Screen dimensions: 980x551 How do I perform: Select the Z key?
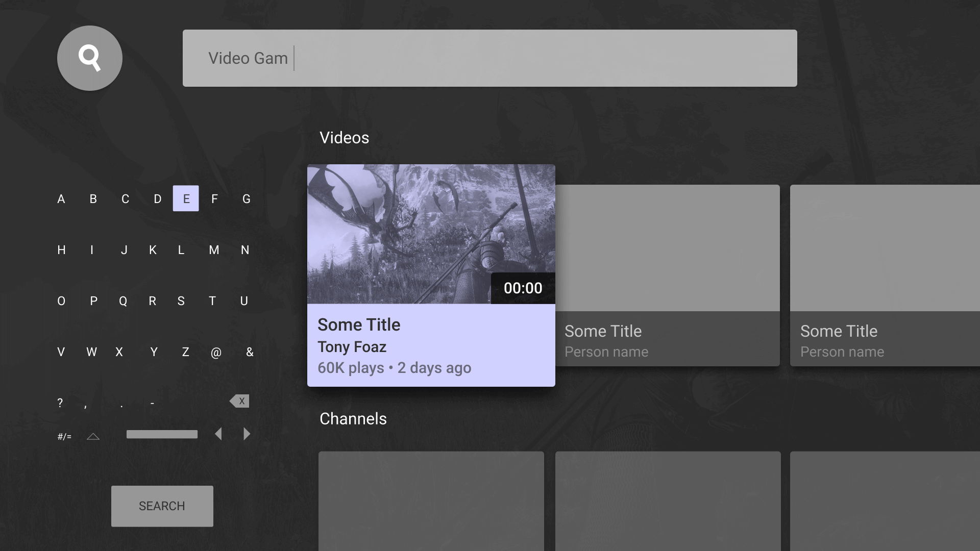click(186, 352)
